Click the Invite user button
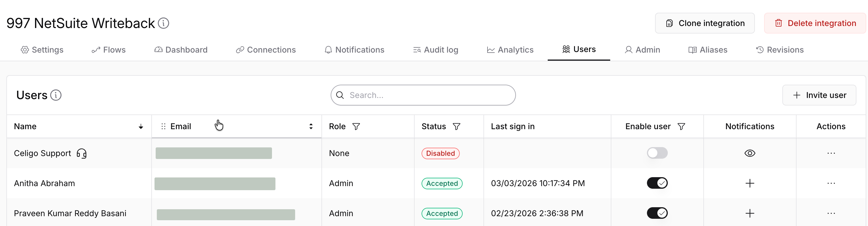The image size is (868, 226). (819, 95)
